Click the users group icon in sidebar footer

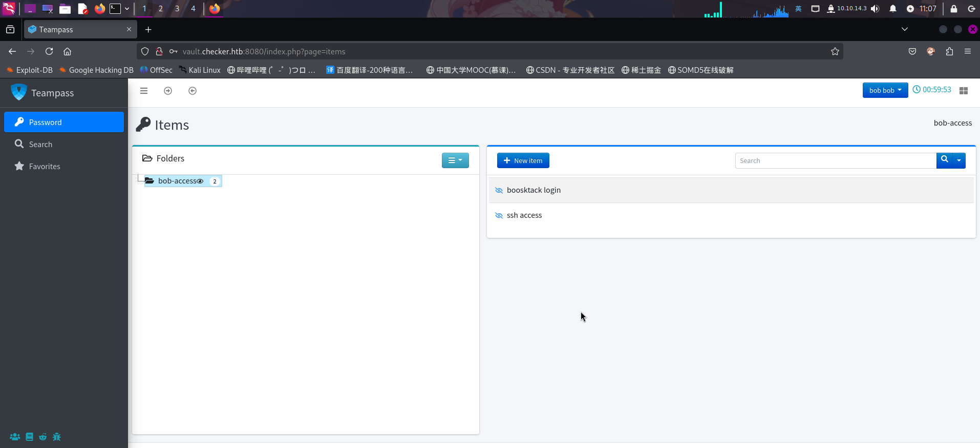(x=15, y=437)
